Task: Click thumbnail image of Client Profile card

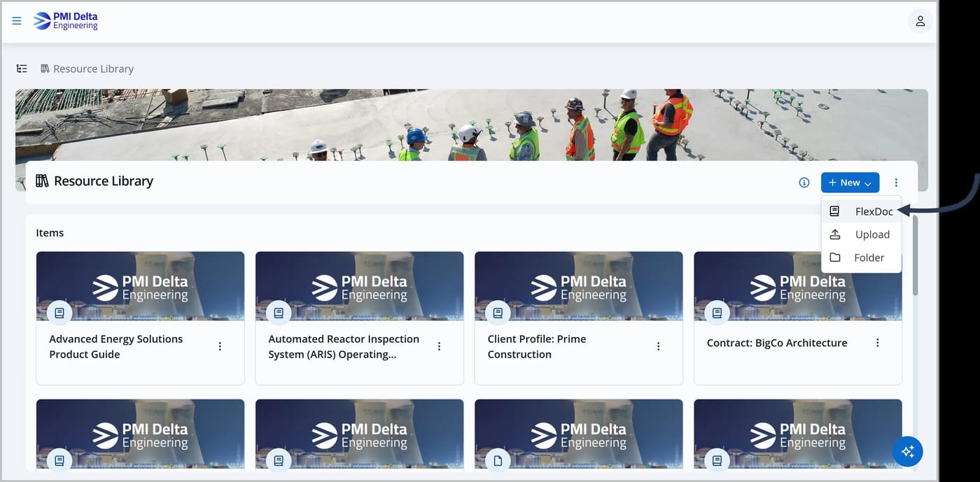Action: coord(578,286)
